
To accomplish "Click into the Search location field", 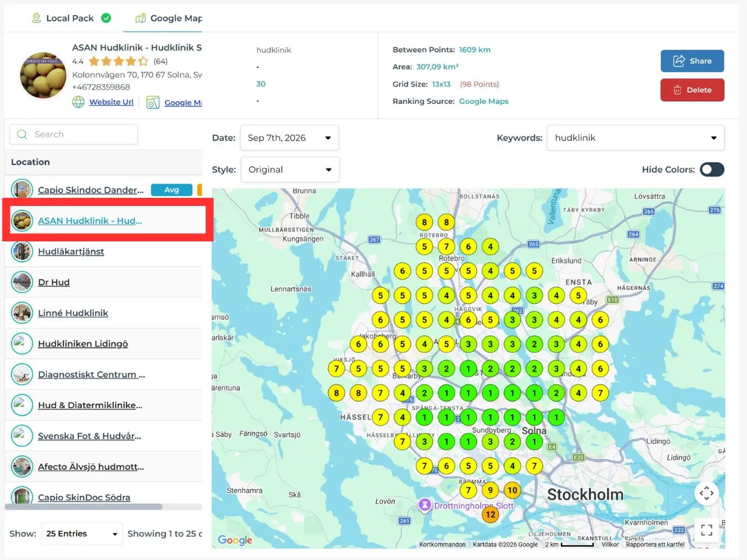I will 74,134.
